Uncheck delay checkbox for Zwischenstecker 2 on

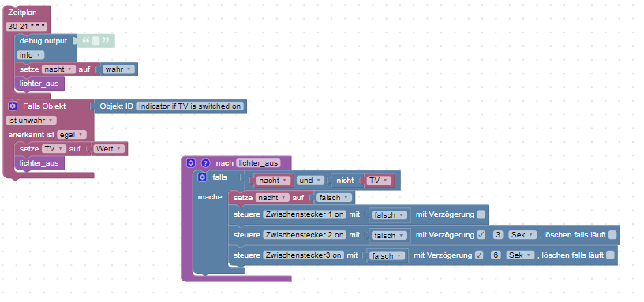click(x=481, y=235)
